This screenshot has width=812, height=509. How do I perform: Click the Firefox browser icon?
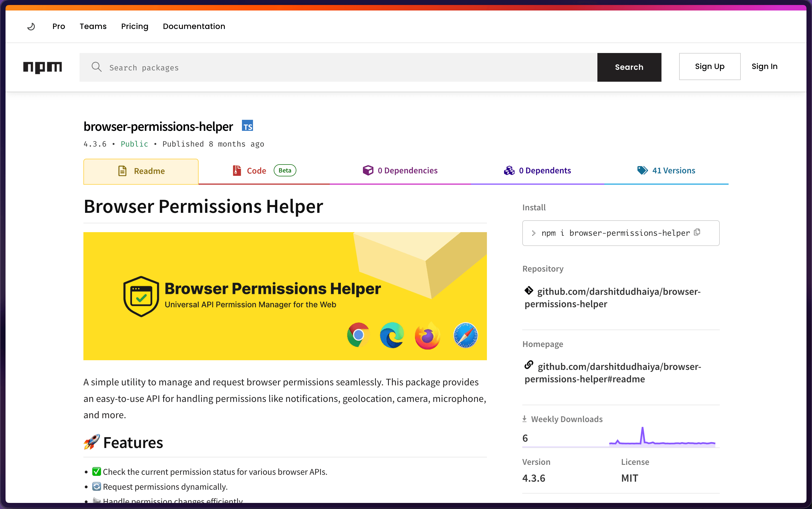(428, 336)
